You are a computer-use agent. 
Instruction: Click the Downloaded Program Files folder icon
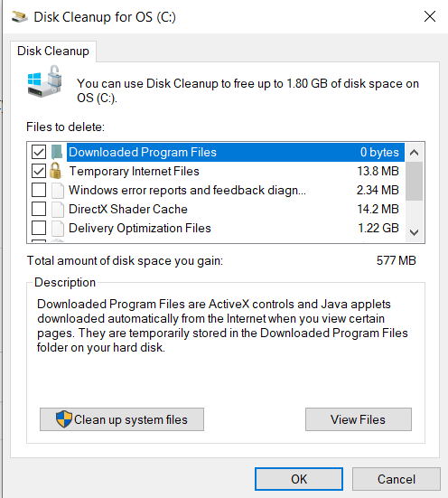coord(57,152)
